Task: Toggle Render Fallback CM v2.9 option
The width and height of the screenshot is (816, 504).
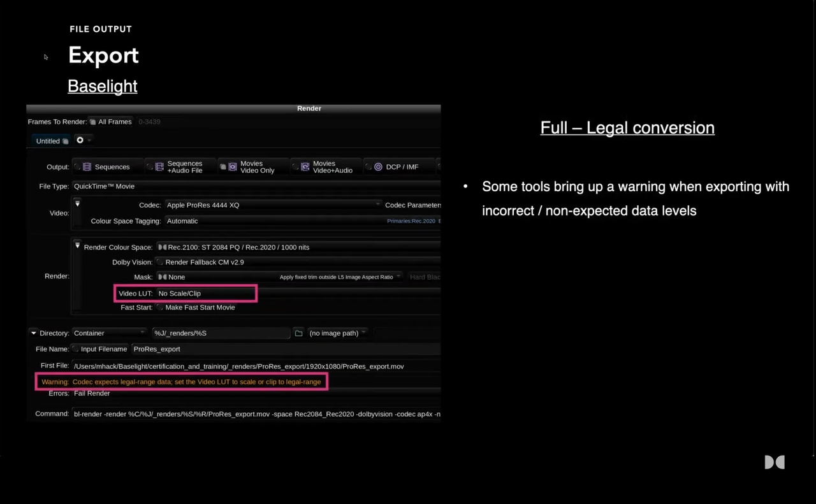Action: click(x=160, y=262)
